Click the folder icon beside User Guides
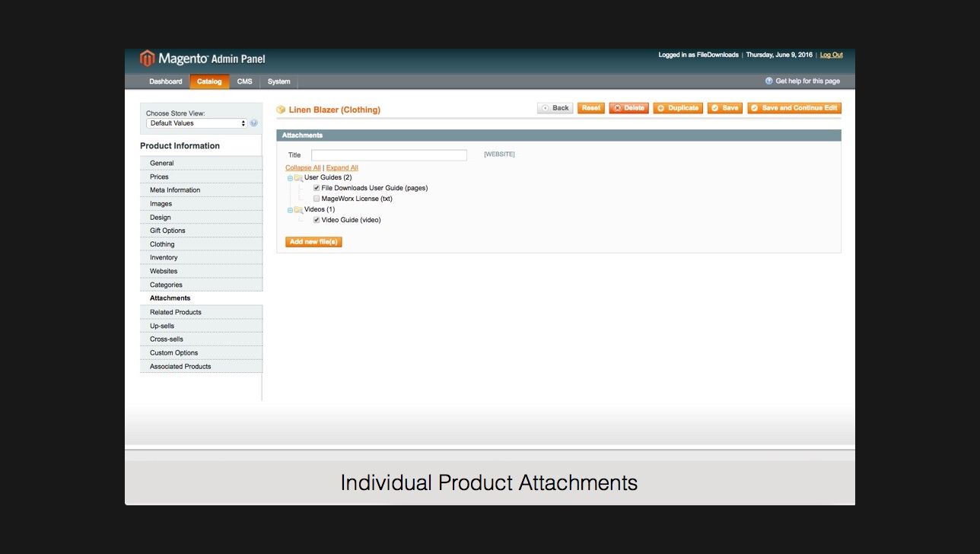Image resolution: width=980 pixels, height=554 pixels. (298, 177)
